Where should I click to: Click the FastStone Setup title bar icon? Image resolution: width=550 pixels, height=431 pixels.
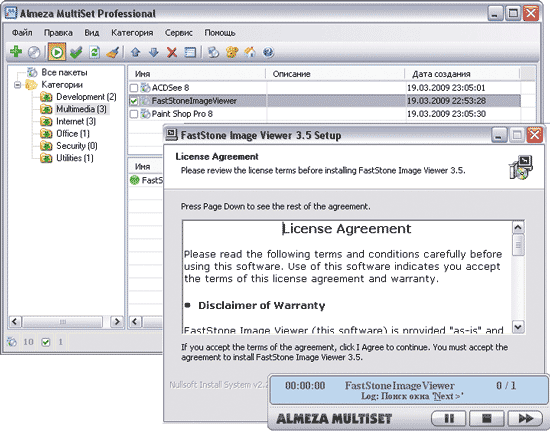pos(172,135)
